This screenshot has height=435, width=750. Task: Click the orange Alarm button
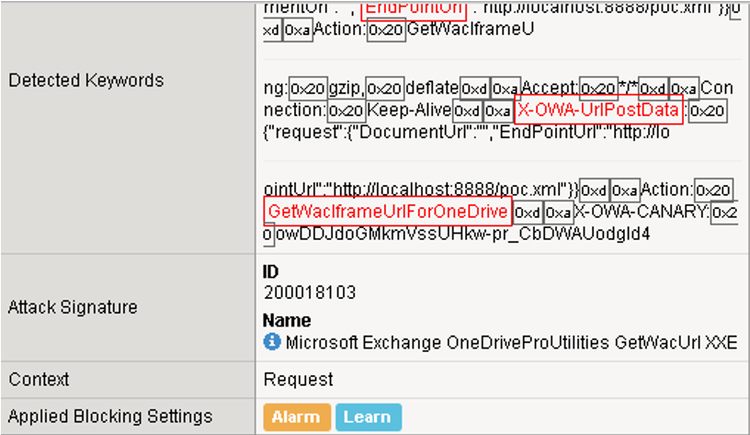pyautogui.click(x=297, y=417)
